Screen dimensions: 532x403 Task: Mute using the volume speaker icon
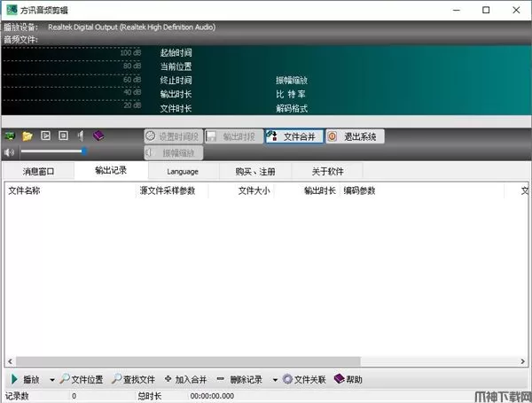coord(10,152)
